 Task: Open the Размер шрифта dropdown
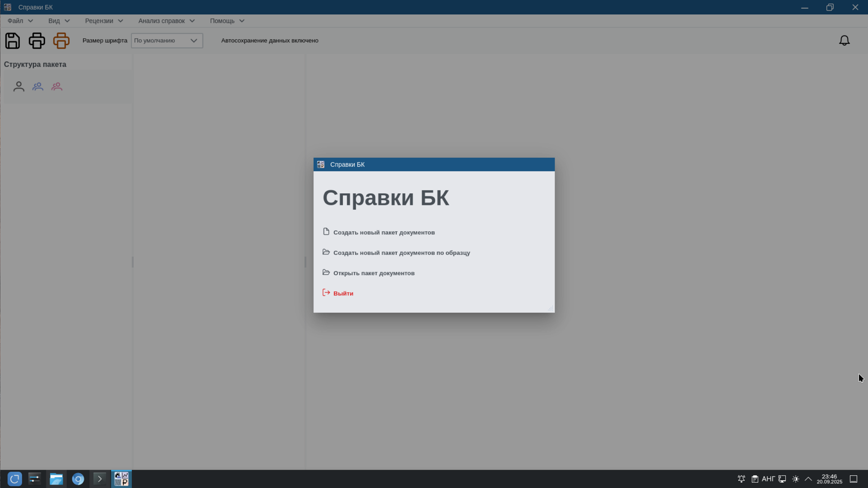[166, 41]
